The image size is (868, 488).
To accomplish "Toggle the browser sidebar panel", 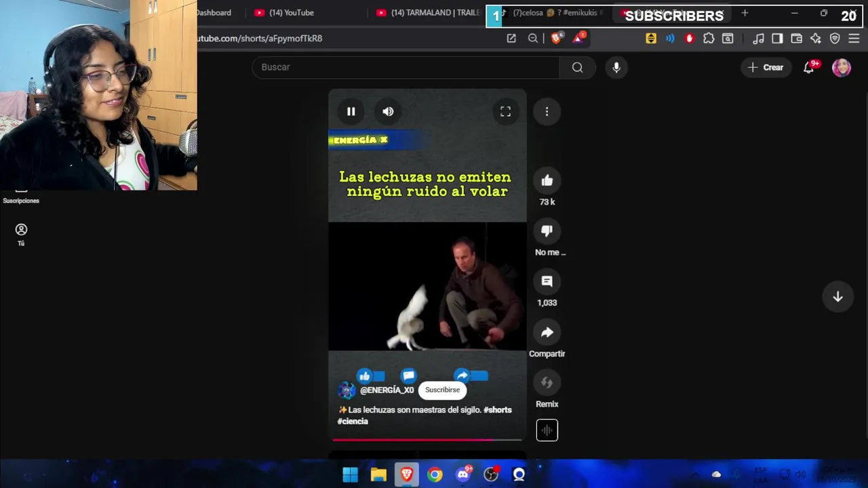I will (777, 39).
